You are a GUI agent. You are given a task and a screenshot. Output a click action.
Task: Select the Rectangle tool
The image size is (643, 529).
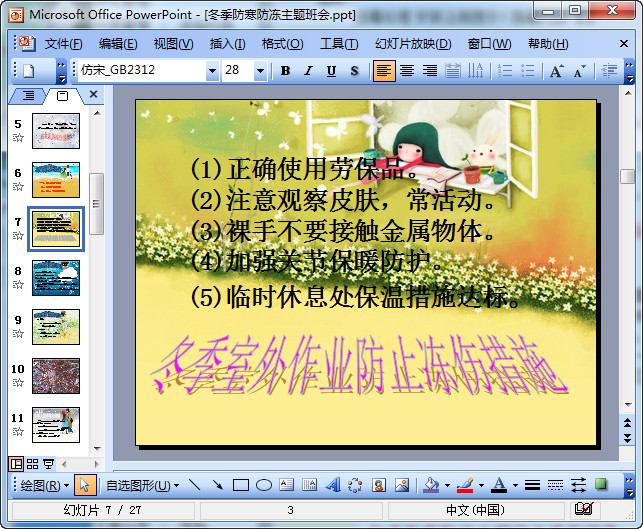coord(241,486)
